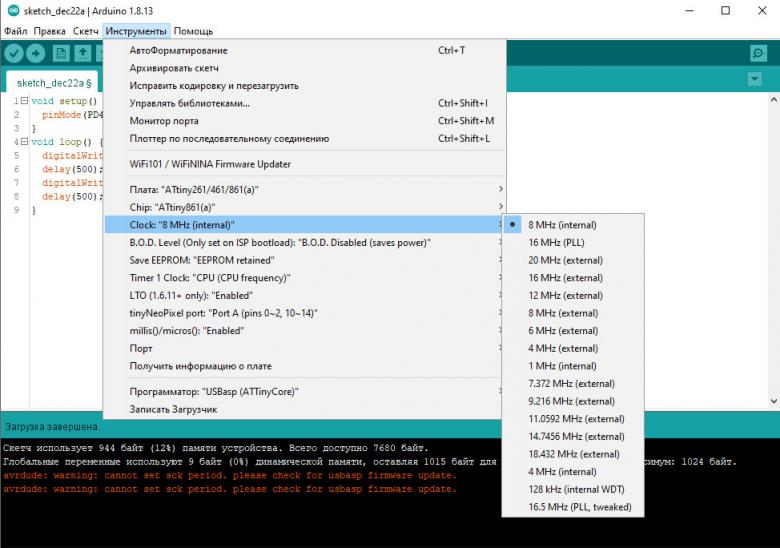Expand the millis()/micros() submenu

tap(304, 331)
